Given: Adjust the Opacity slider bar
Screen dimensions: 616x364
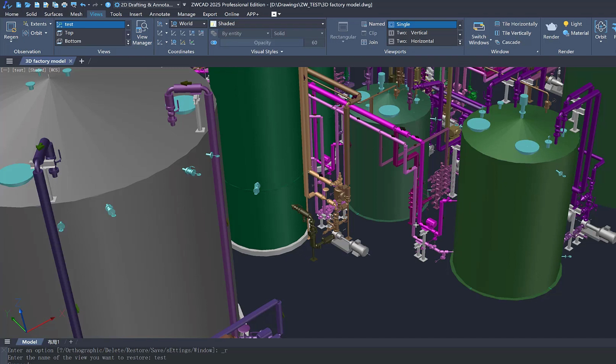Looking at the screenshot, I should 262,43.
